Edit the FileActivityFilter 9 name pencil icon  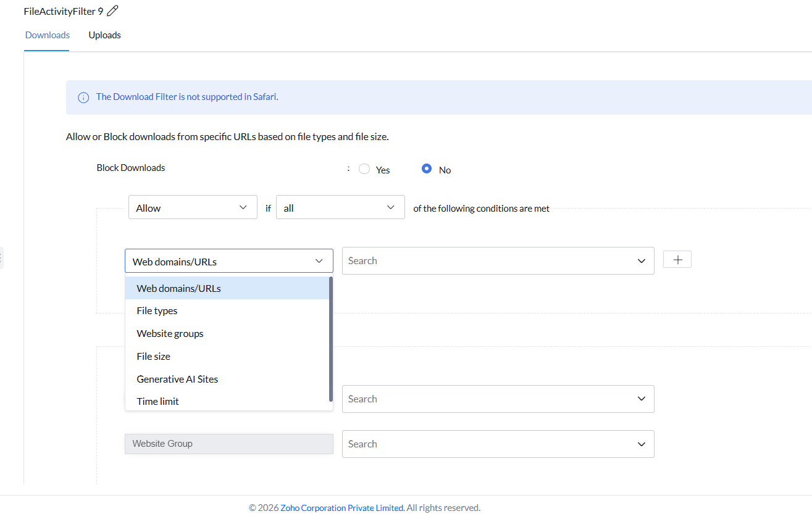pos(112,10)
